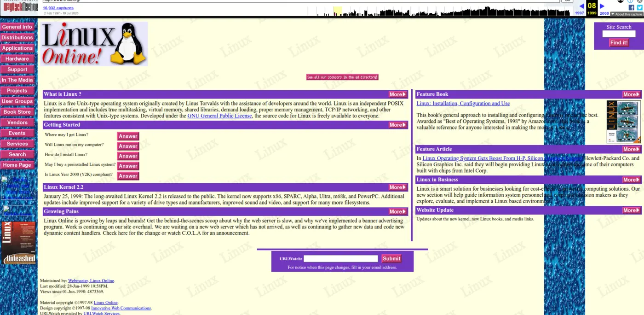Jump to 1997 captures
The height and width of the screenshot is (315, 644).
(x=580, y=13)
